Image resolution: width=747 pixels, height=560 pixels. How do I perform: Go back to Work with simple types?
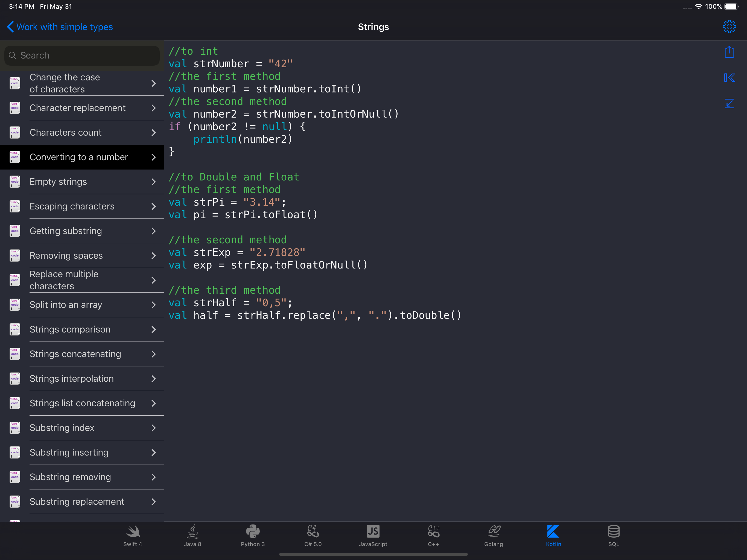[60, 27]
